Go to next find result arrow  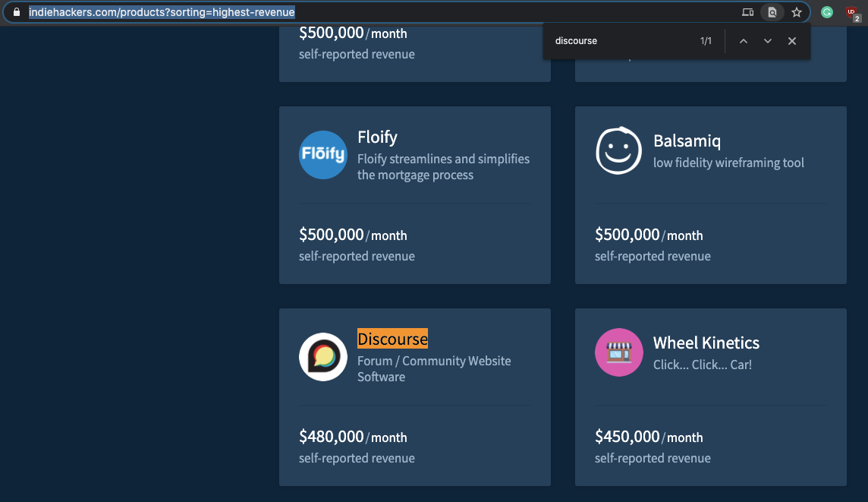pyautogui.click(x=768, y=41)
